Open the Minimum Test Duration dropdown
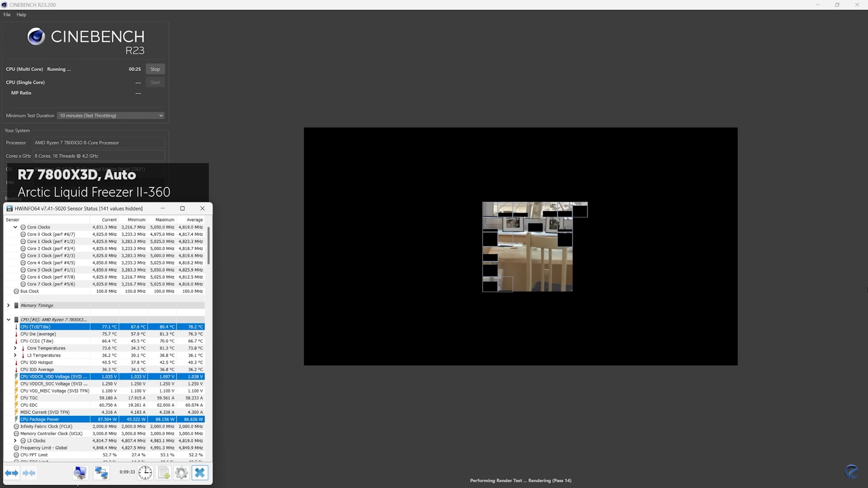This screenshot has width=868, height=488. [111, 116]
